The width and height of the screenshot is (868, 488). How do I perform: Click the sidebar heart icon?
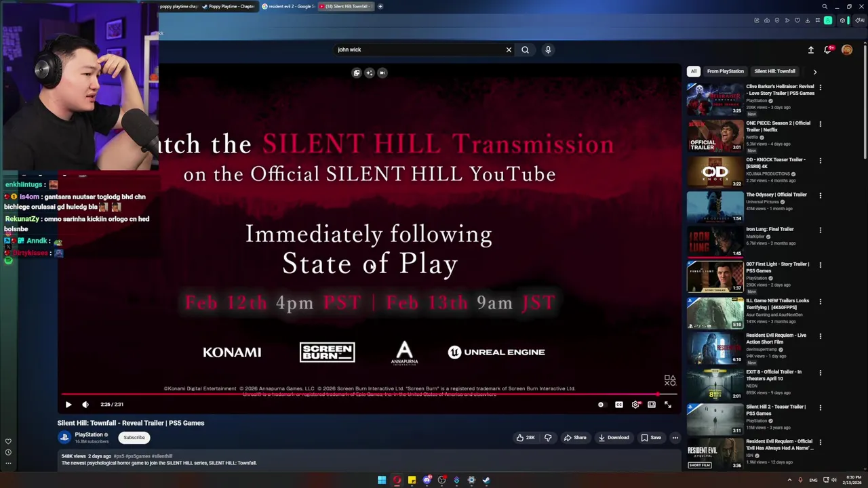pyautogui.click(x=8, y=441)
